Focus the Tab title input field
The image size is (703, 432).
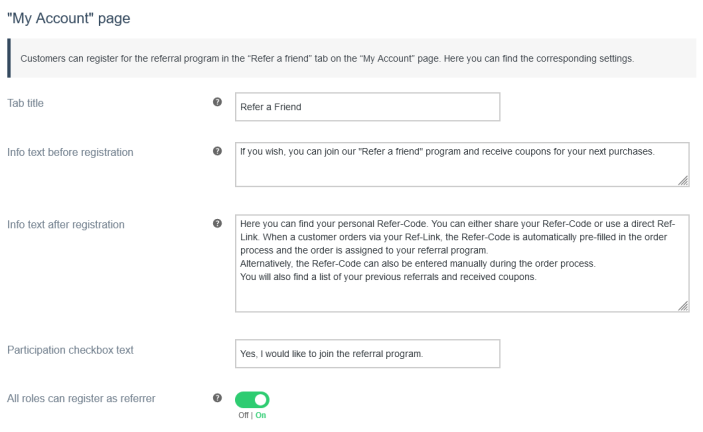tap(366, 106)
